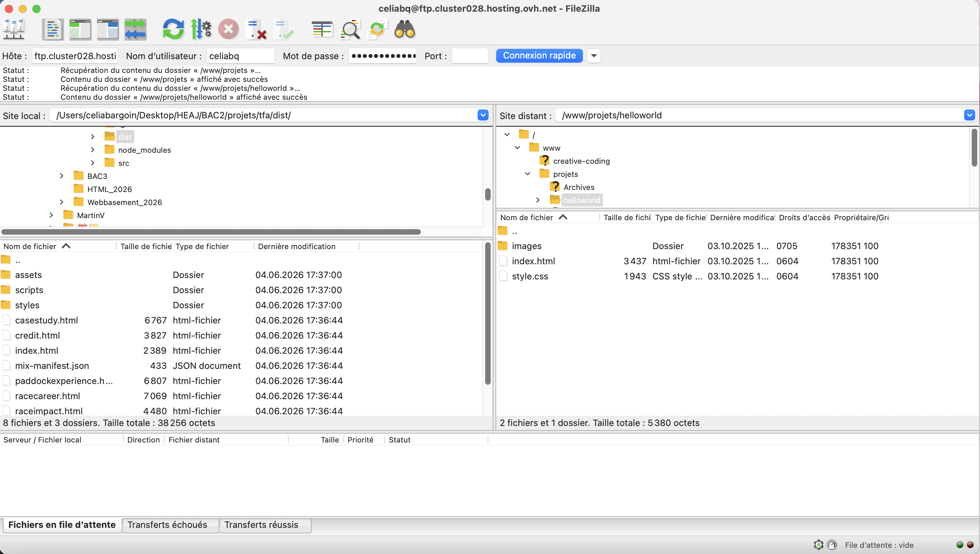The image size is (980, 554).
Task: Sort remote files by Droits d'accès
Action: (x=804, y=217)
